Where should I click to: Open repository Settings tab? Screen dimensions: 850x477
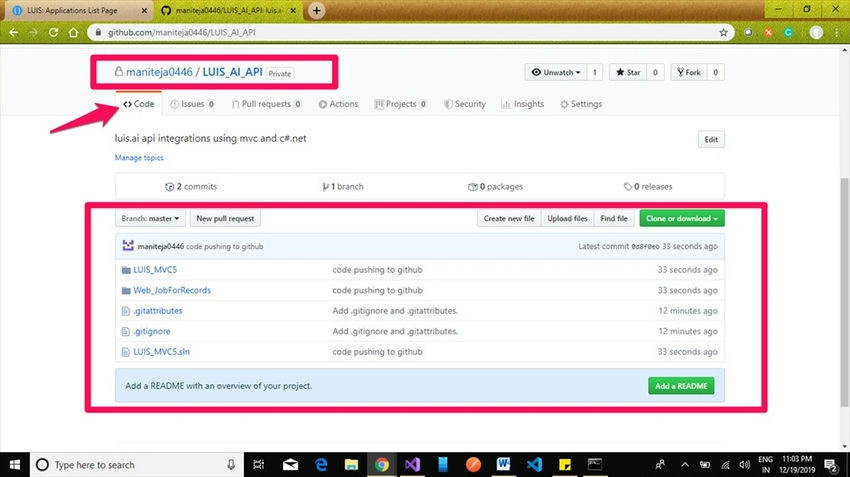pos(581,104)
